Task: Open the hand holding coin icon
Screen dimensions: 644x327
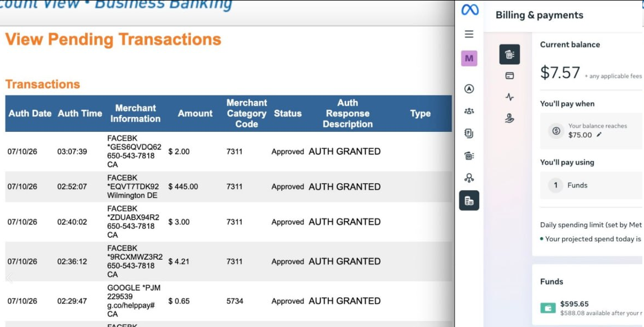Action: (x=509, y=119)
